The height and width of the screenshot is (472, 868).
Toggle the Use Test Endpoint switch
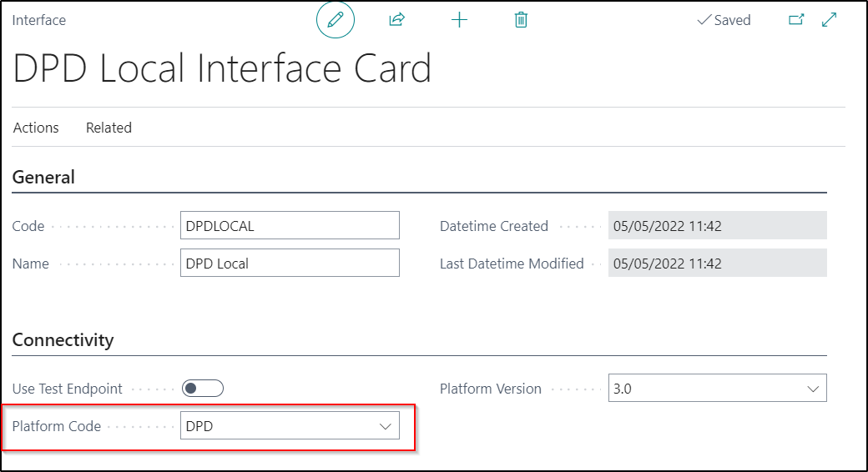click(x=203, y=389)
